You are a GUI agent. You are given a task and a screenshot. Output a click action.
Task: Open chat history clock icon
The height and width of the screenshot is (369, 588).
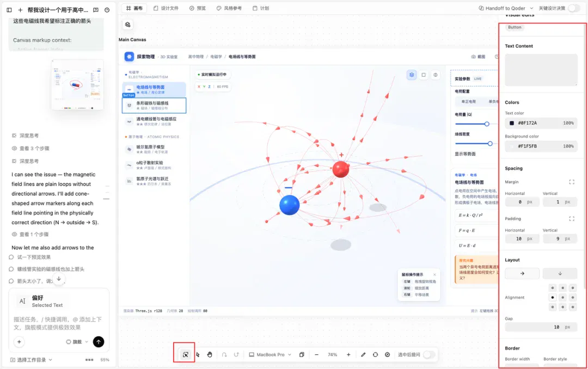(107, 10)
